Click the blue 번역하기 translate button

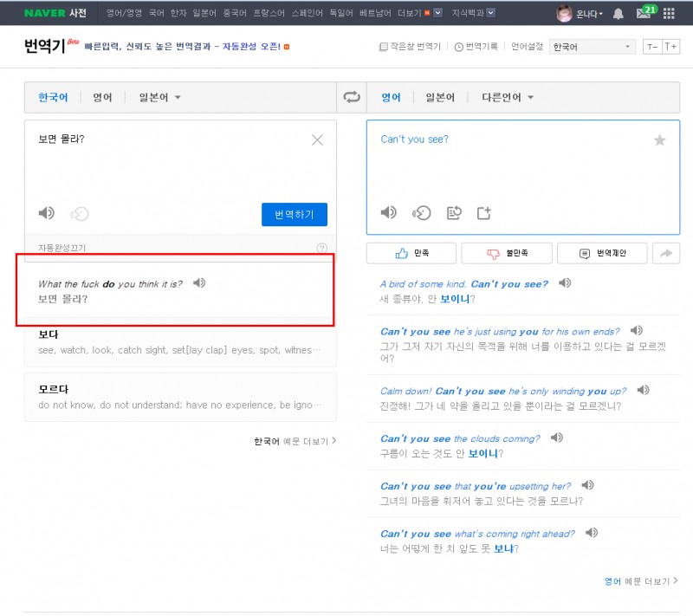point(294,214)
